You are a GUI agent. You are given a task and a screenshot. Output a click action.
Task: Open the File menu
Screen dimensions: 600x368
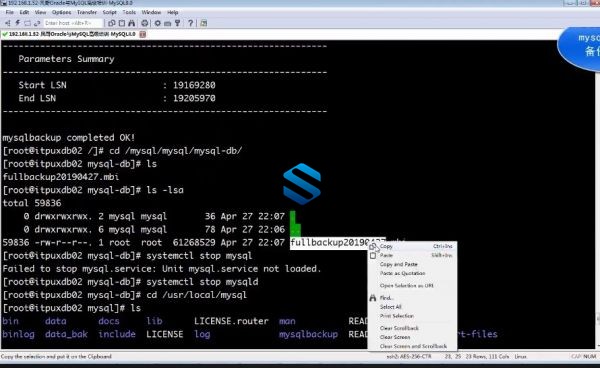click(10, 12)
